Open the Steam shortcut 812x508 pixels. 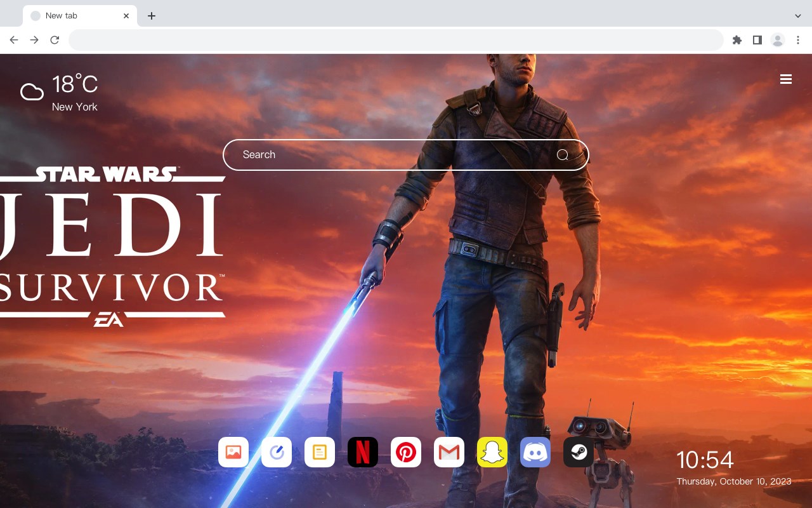click(x=579, y=452)
